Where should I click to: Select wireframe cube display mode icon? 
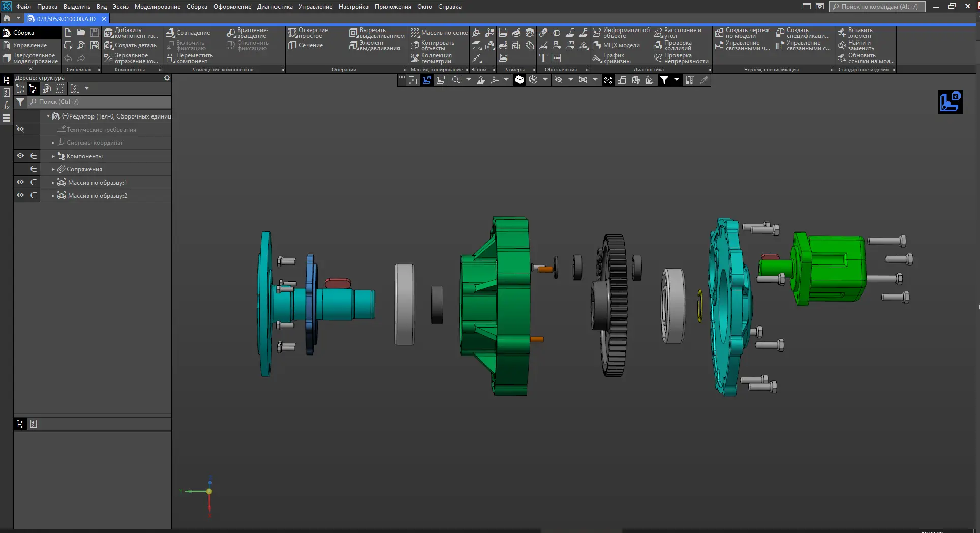point(533,80)
